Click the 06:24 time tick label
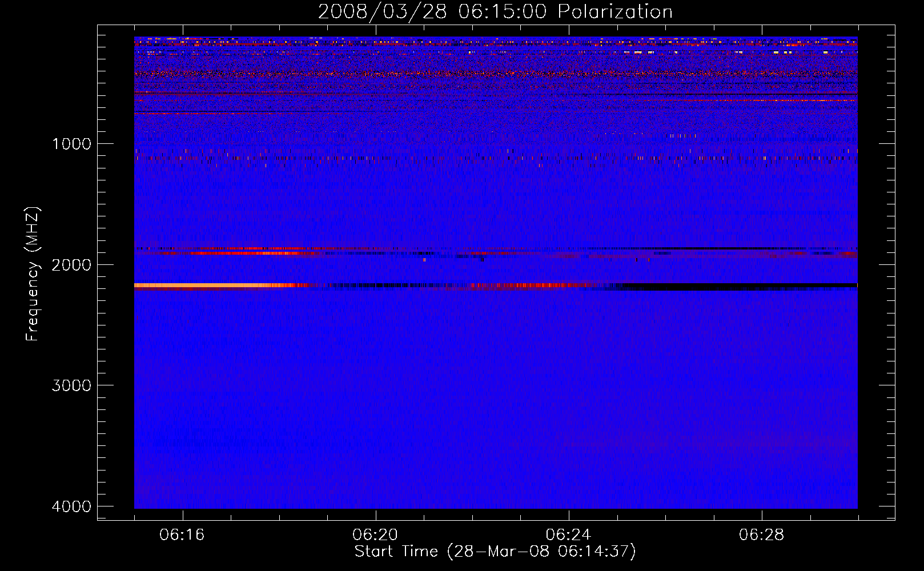The height and width of the screenshot is (571, 924). (568, 534)
